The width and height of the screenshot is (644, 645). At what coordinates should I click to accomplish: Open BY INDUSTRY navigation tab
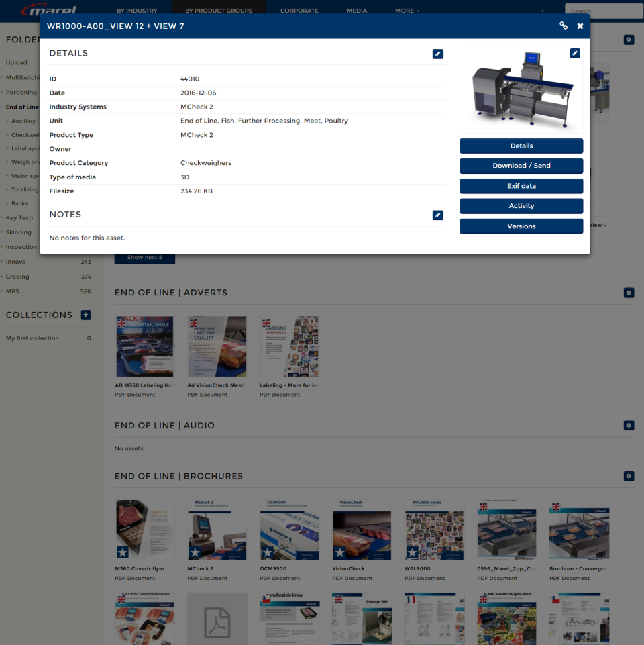click(x=137, y=11)
